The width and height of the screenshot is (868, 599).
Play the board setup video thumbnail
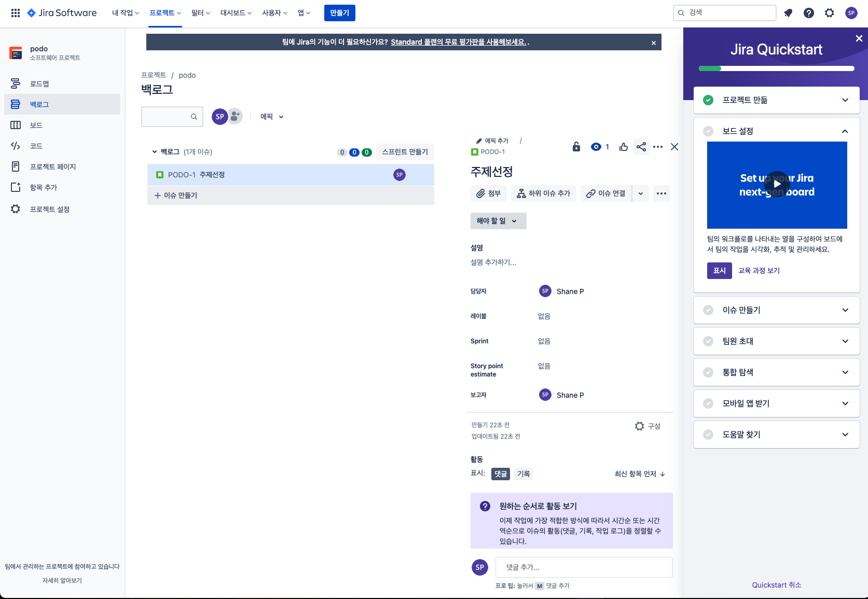(777, 185)
